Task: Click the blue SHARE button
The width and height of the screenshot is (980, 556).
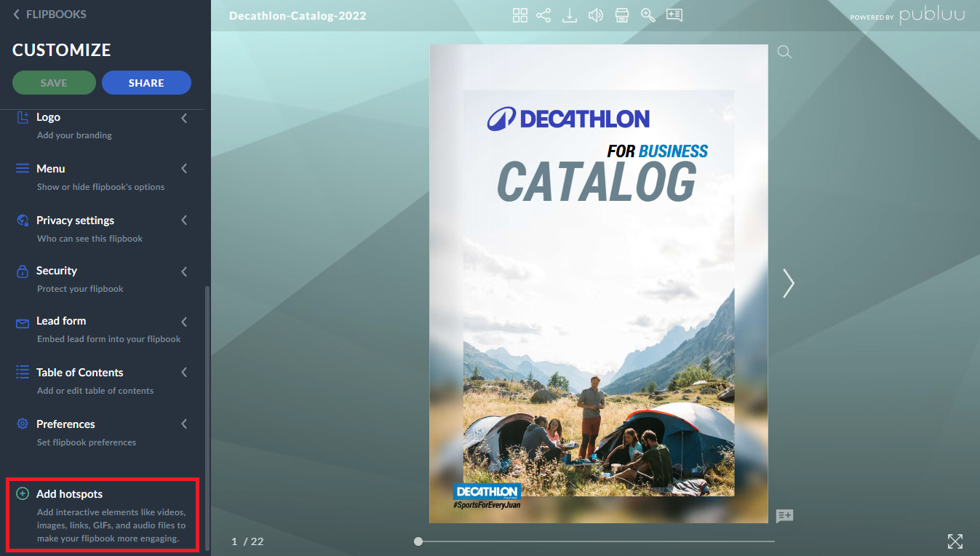Action: tap(146, 83)
